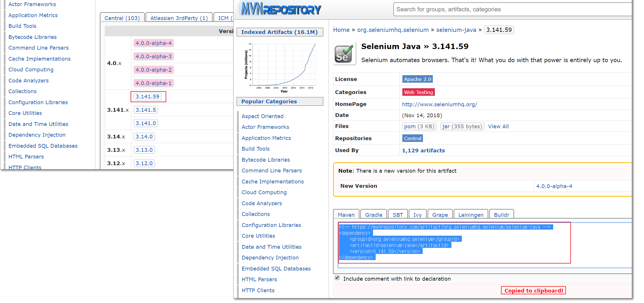Image resolution: width=644 pixels, height=303 pixels.
Task: Select version 4.0.0-alpha-3
Action: [153, 56]
